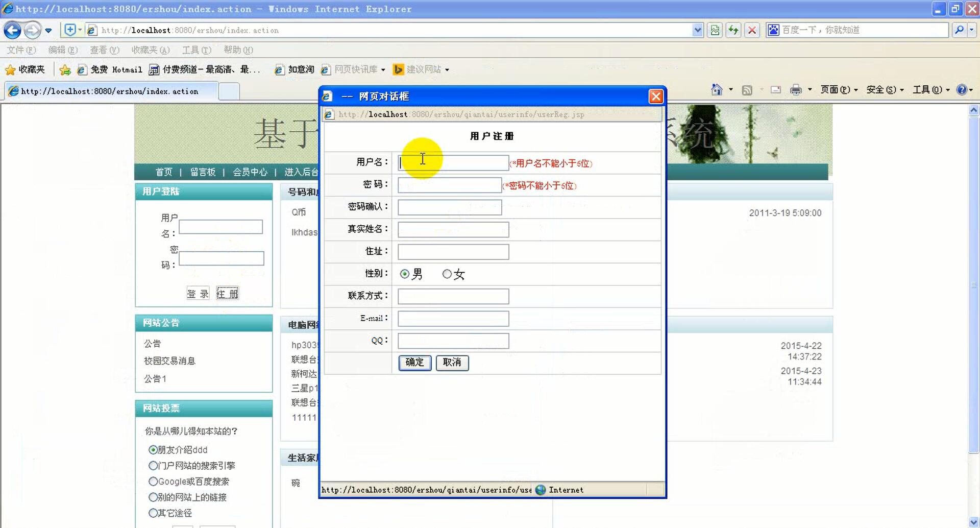Click the 会员中心 navigation link
This screenshot has width=980, height=528.
pos(250,172)
